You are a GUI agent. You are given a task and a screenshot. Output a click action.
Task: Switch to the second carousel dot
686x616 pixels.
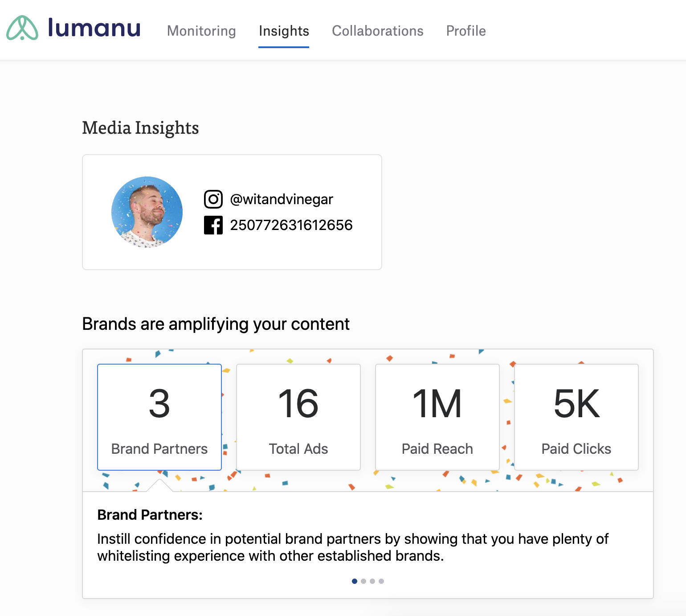pyautogui.click(x=363, y=581)
